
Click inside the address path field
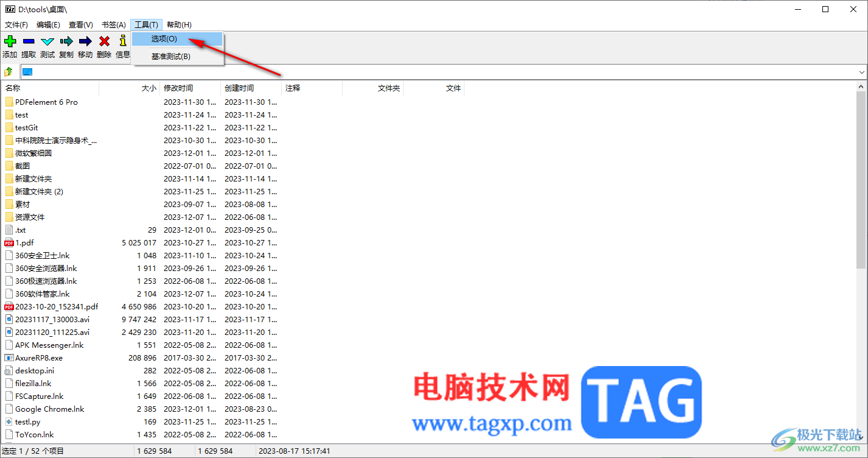[x=438, y=72]
